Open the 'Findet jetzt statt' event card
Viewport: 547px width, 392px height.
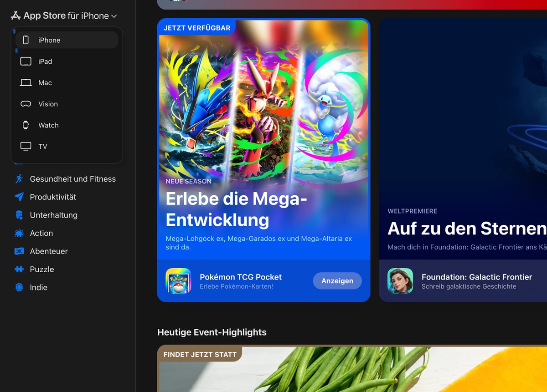[352, 369]
